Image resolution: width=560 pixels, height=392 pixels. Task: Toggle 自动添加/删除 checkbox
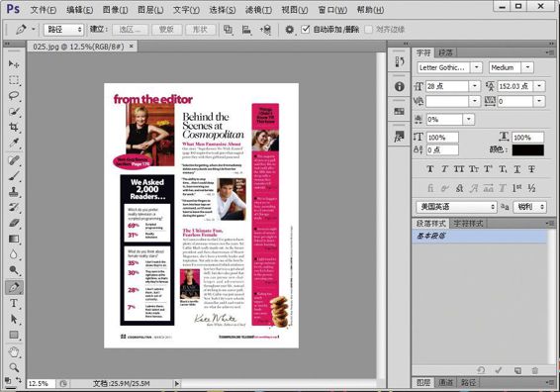[306, 30]
